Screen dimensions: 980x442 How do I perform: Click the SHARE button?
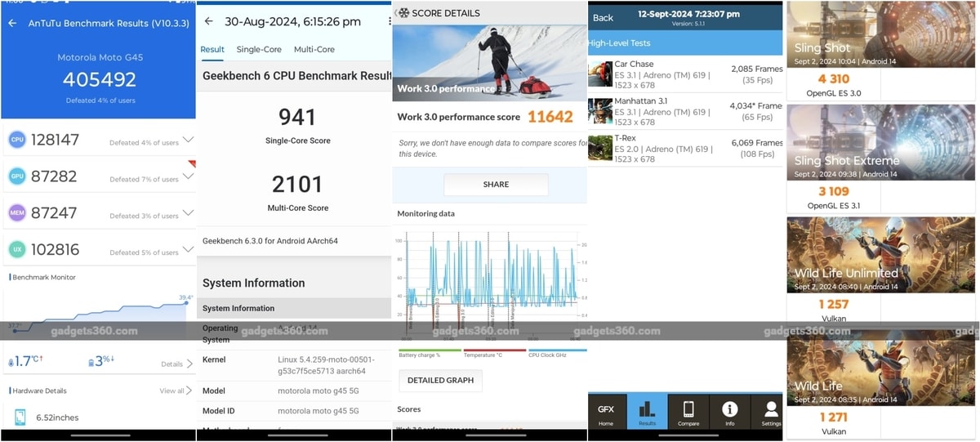click(496, 185)
